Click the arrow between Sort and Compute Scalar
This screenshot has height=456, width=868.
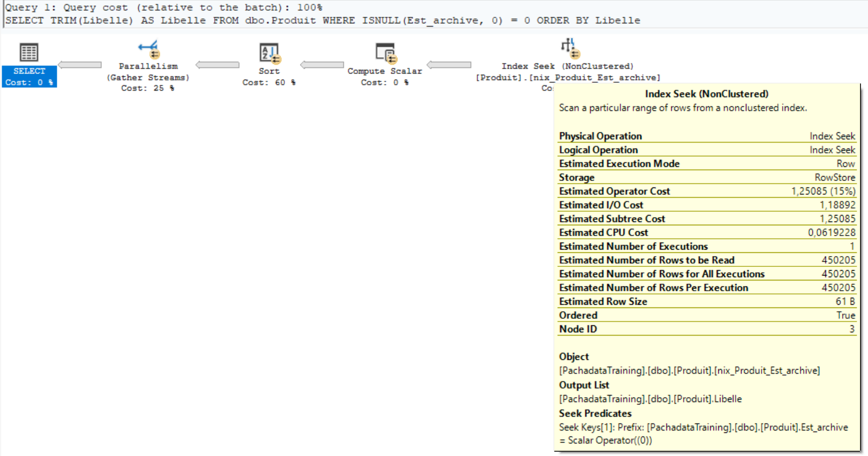tap(322, 65)
